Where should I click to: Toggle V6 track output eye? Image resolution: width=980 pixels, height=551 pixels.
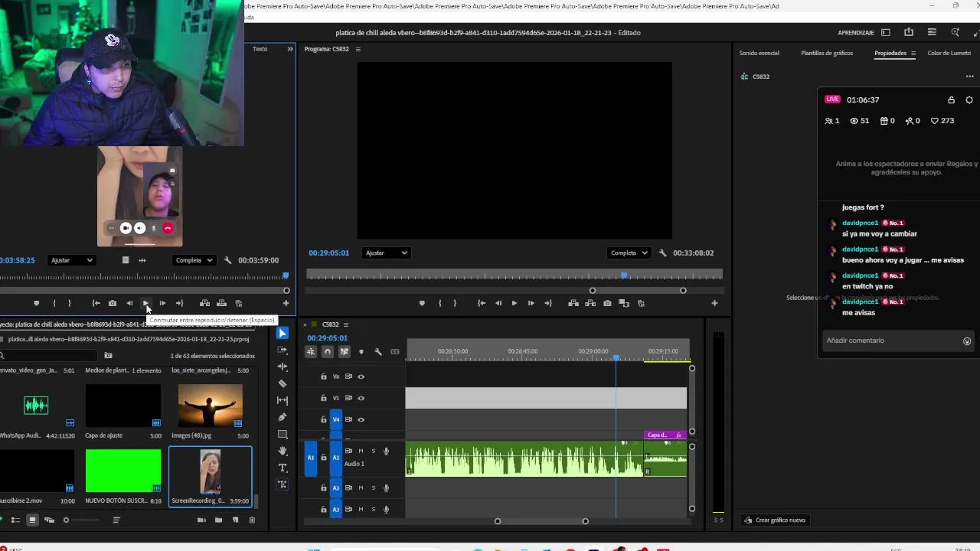[x=361, y=377]
